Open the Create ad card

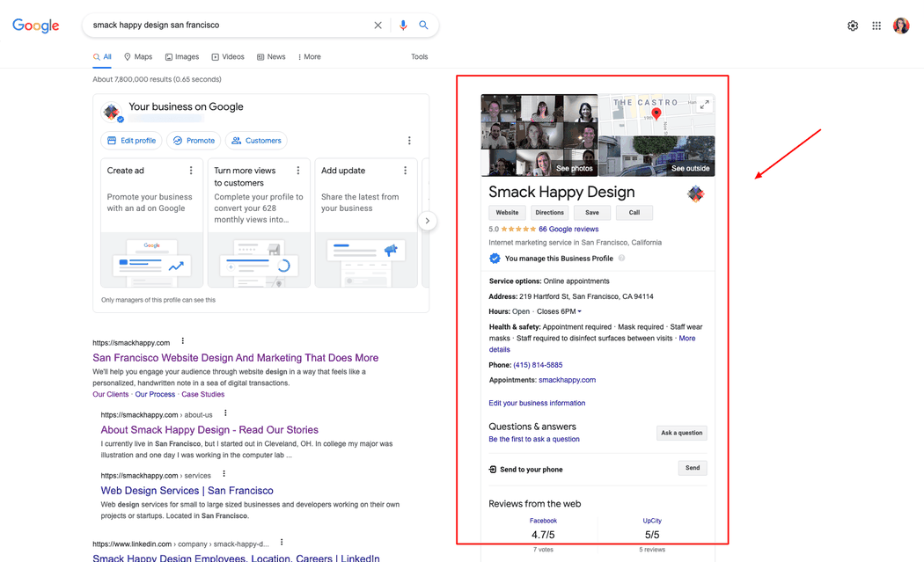click(x=151, y=223)
